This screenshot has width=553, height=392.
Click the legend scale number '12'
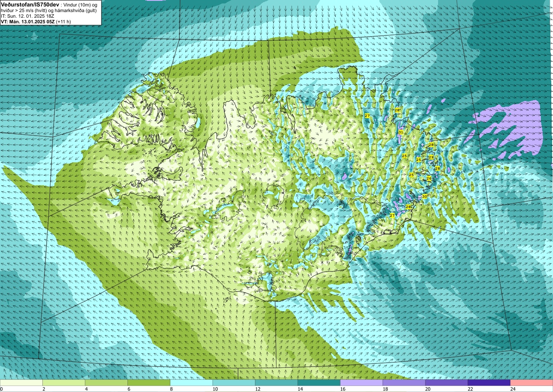[x=258, y=389]
